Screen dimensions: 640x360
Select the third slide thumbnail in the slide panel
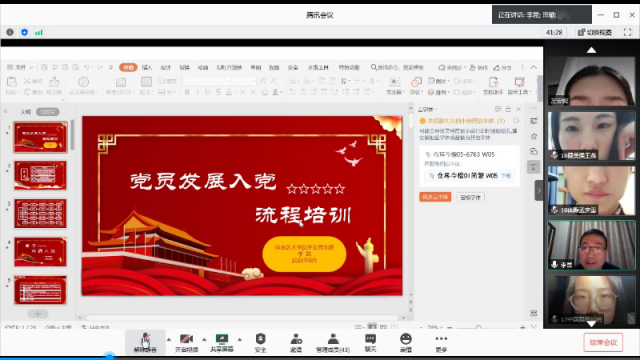click(x=40, y=213)
